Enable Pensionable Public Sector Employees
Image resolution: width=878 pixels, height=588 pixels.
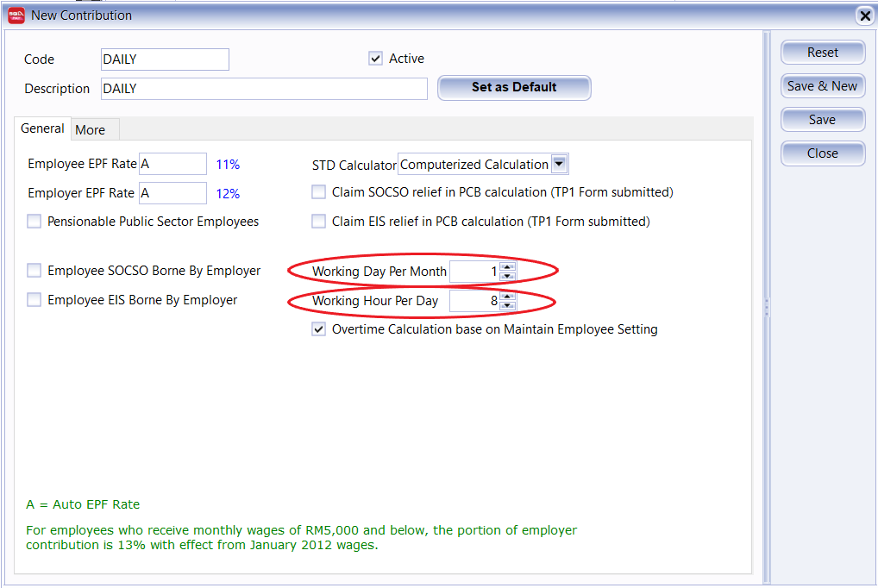[x=34, y=222]
